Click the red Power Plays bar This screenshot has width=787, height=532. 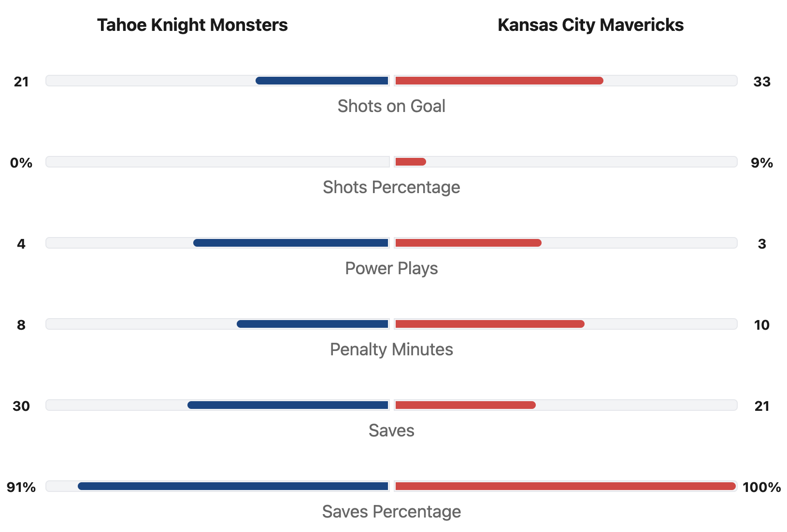click(468, 243)
